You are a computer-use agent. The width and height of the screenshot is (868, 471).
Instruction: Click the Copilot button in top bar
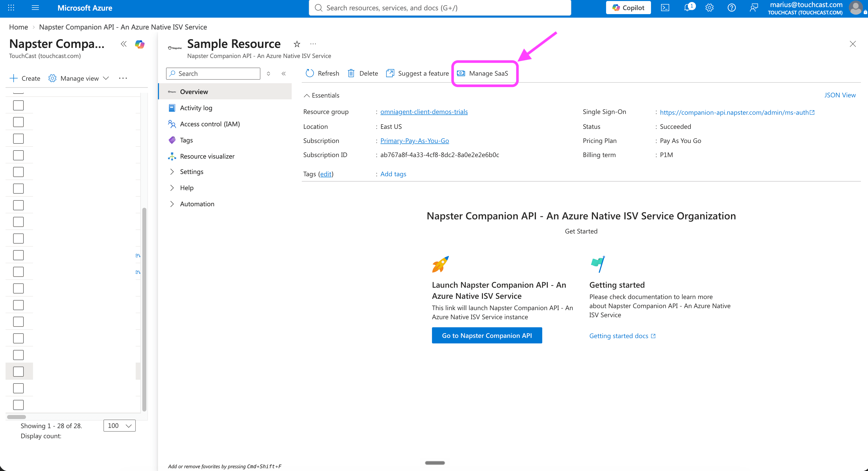click(628, 8)
